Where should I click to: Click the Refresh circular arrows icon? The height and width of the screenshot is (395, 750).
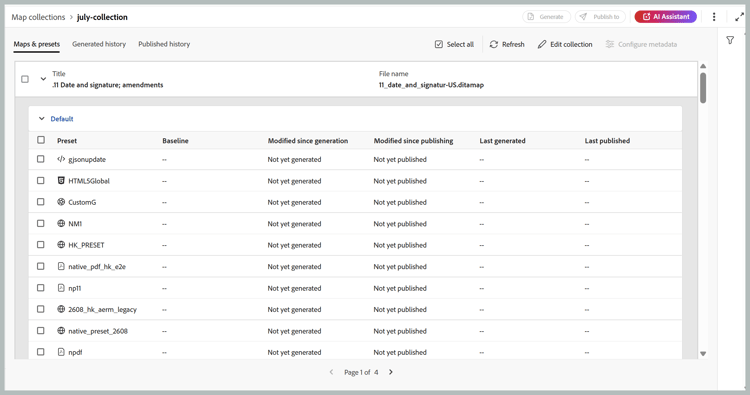(494, 44)
